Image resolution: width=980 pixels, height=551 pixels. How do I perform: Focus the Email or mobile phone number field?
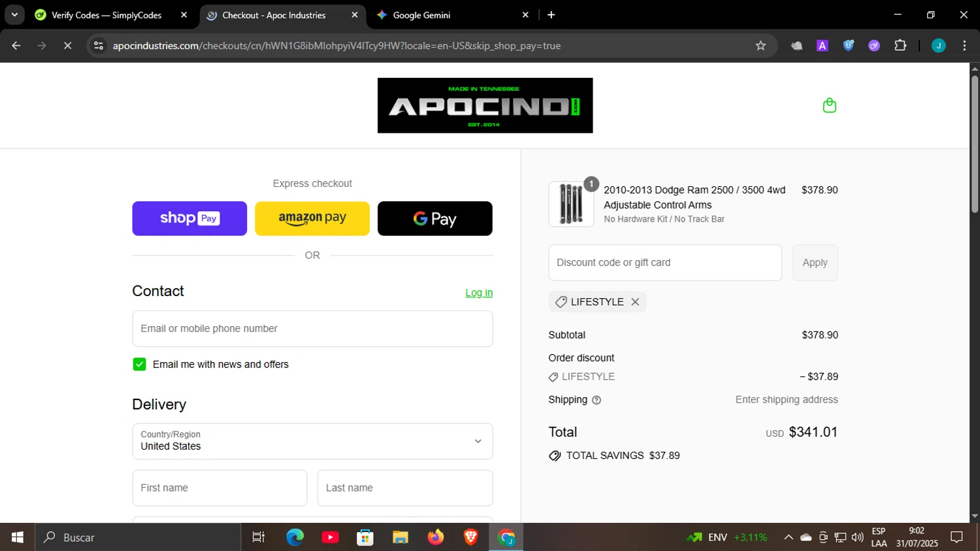(312, 329)
